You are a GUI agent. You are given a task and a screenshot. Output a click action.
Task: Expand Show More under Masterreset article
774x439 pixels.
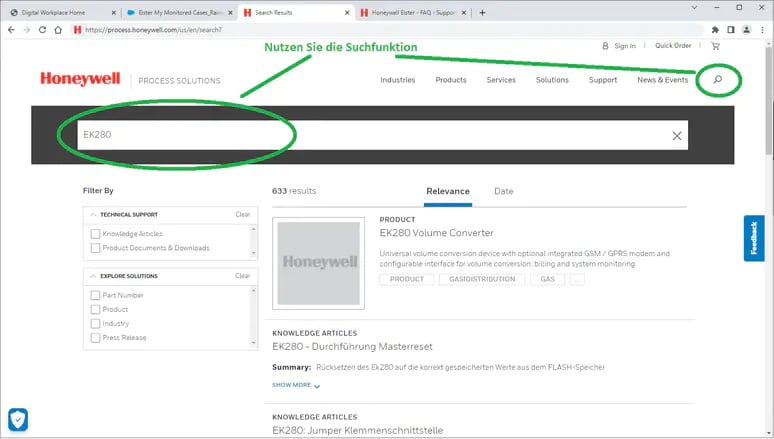tap(296, 385)
